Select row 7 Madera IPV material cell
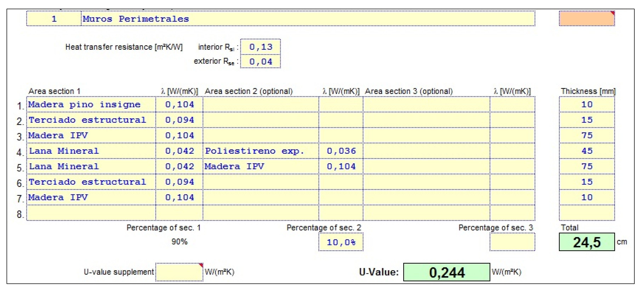Screen dimensions: 644x293 [91, 198]
